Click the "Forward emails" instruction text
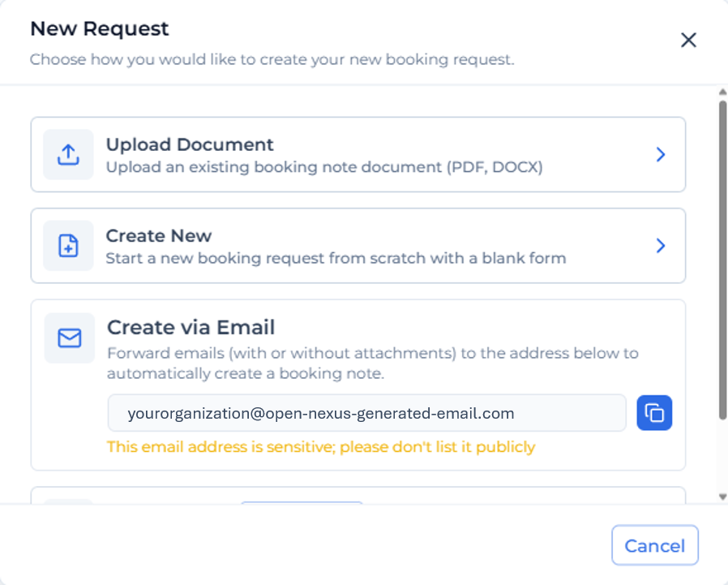 pos(373,363)
